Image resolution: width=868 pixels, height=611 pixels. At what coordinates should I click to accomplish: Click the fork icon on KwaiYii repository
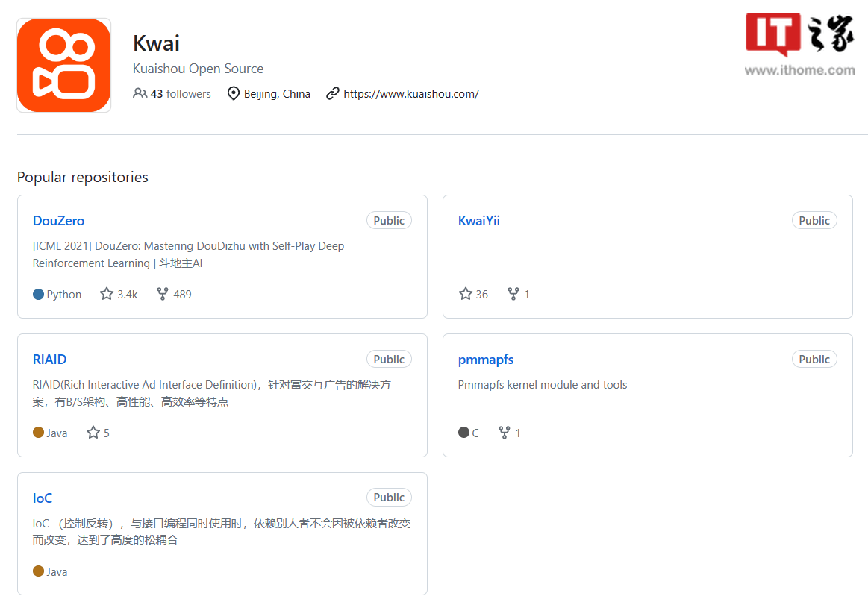513,294
